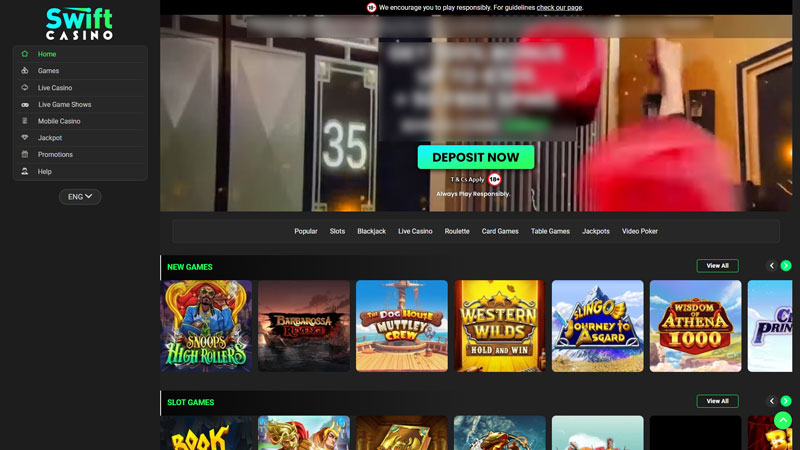Click View All for New Games
The height and width of the screenshot is (450, 800).
point(717,266)
